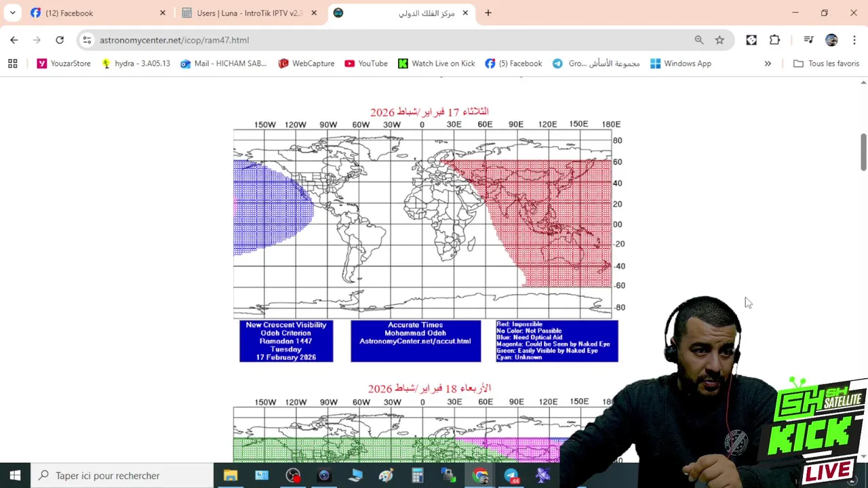
Task: Select the مركز الفلك الدولي tab
Action: pos(401,13)
